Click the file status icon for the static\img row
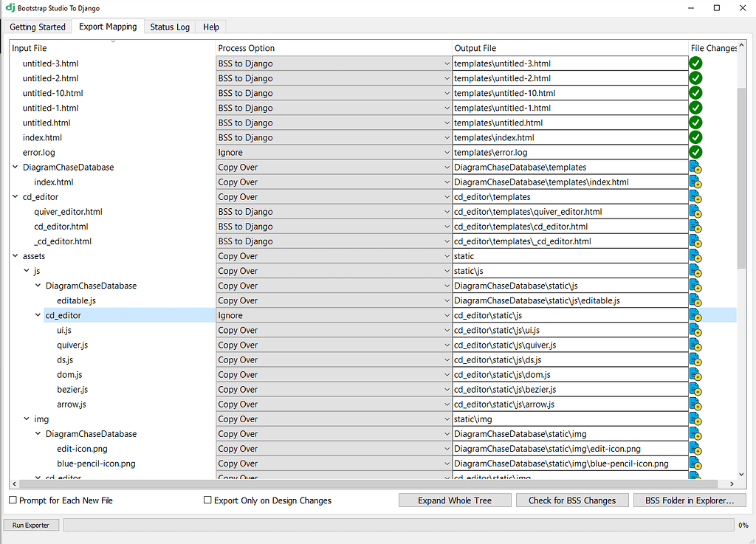 [695, 419]
